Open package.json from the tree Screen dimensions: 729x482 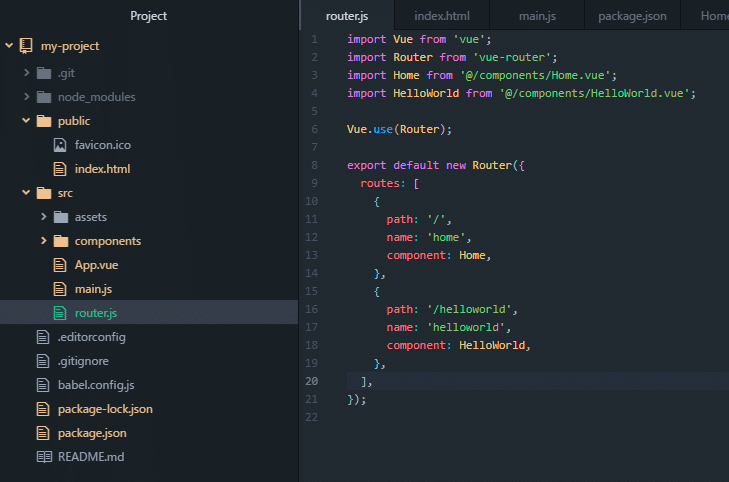tap(92, 433)
